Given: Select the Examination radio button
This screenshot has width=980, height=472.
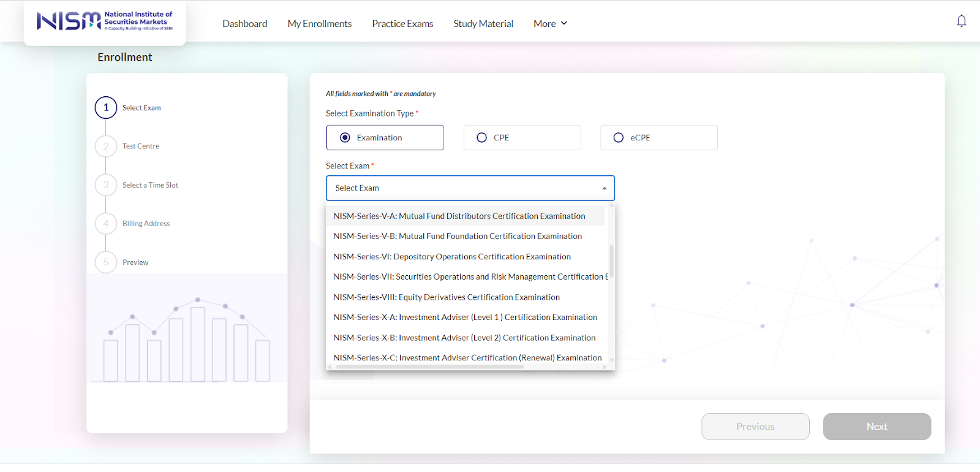Looking at the screenshot, I should (345, 137).
